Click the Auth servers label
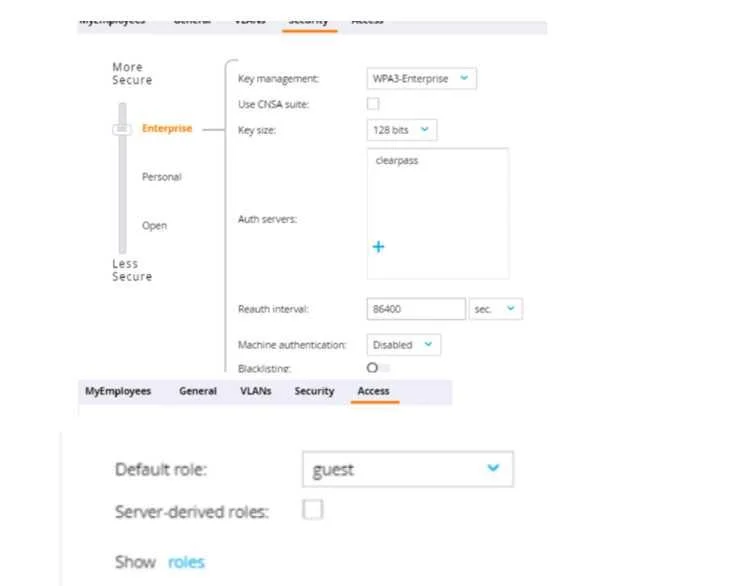Image resolution: width=747 pixels, height=586 pixels. tap(267, 219)
